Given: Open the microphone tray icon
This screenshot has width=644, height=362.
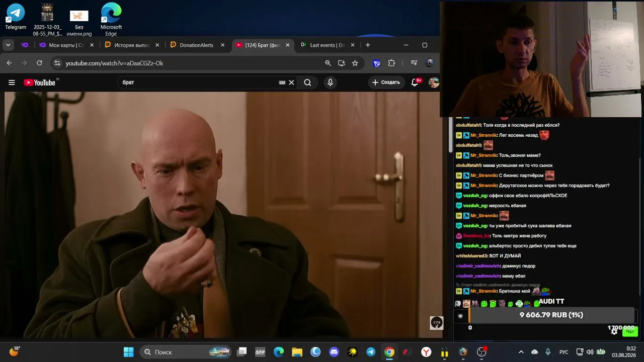Looking at the screenshot, I should point(548,352).
